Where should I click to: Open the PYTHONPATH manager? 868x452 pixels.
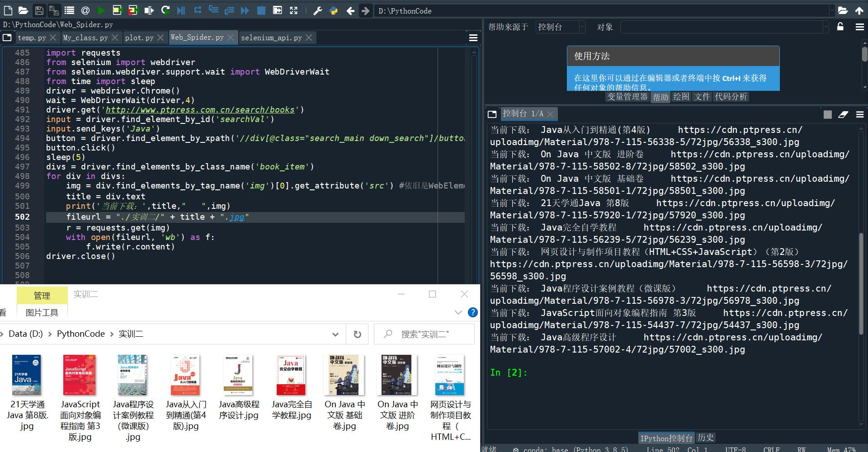point(334,10)
